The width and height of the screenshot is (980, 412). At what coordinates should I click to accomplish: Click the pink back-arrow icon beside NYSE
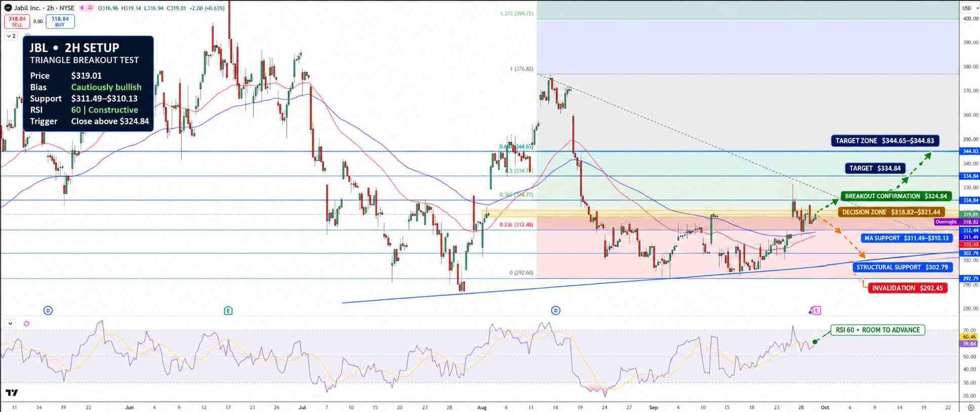[82, 8]
